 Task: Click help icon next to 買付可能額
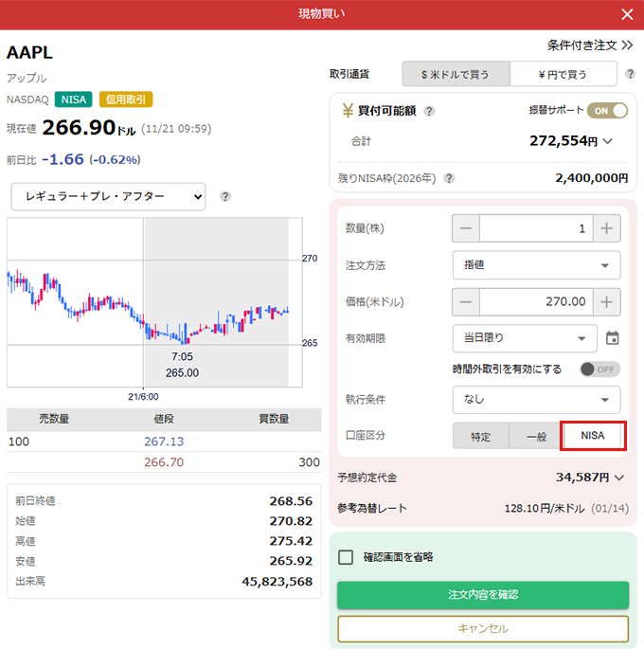pos(429,111)
